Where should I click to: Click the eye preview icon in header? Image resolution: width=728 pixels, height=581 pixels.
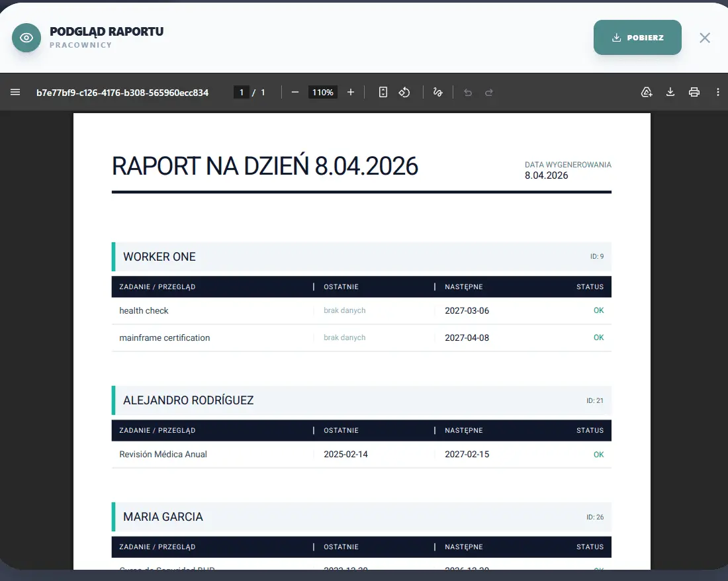click(26, 38)
